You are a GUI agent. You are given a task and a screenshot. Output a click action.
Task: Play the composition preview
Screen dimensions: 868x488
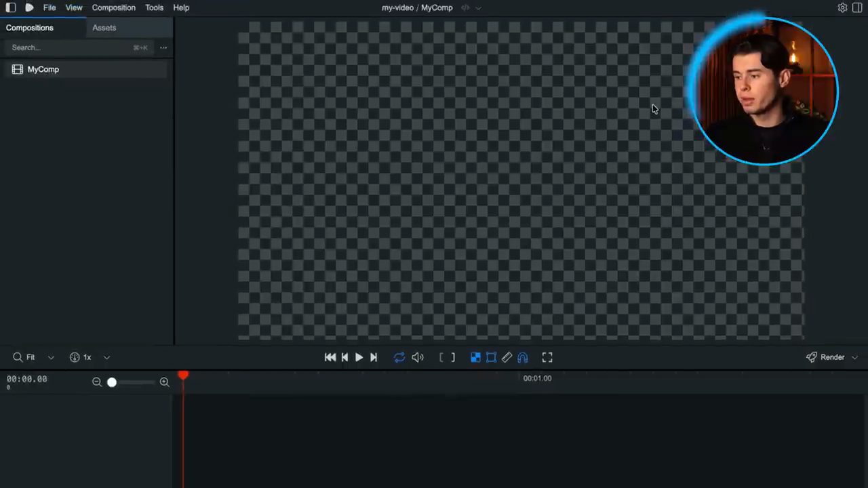359,357
